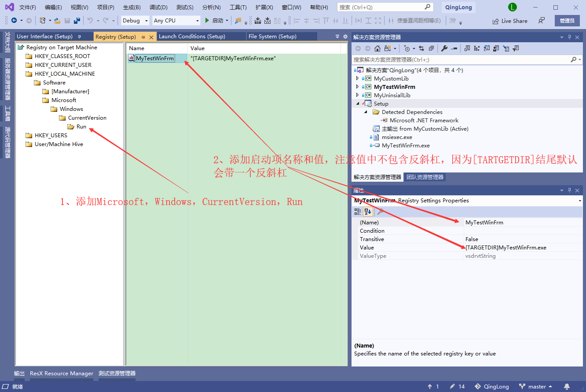Open the 调试(D) menu
This screenshot has width=586, height=392.
point(158,7)
